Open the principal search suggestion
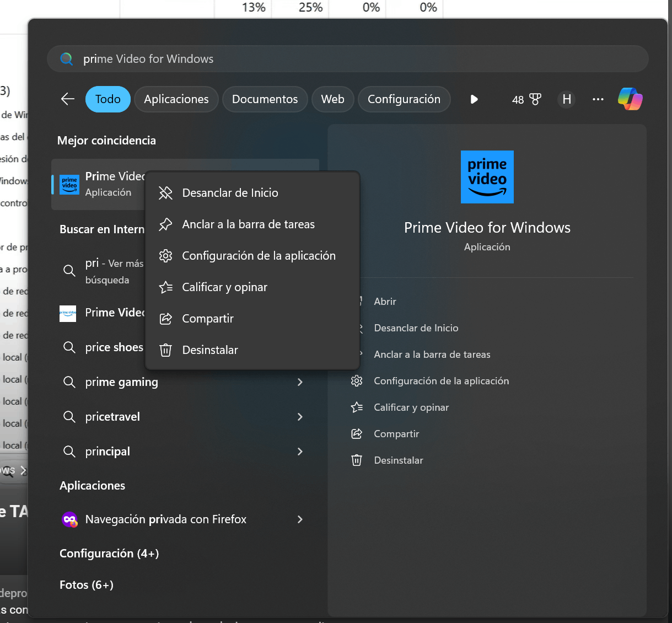 tap(185, 452)
